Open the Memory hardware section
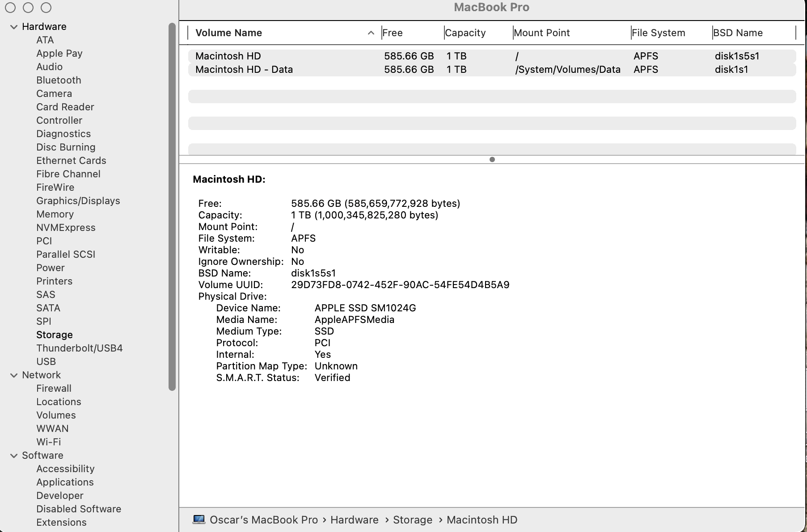 (x=55, y=214)
